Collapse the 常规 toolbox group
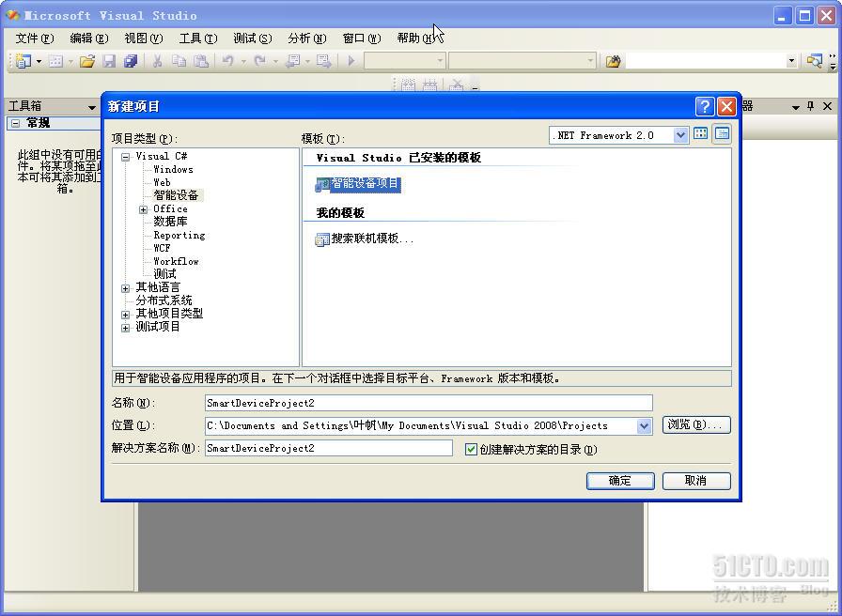This screenshot has height=616, width=842. (x=16, y=123)
